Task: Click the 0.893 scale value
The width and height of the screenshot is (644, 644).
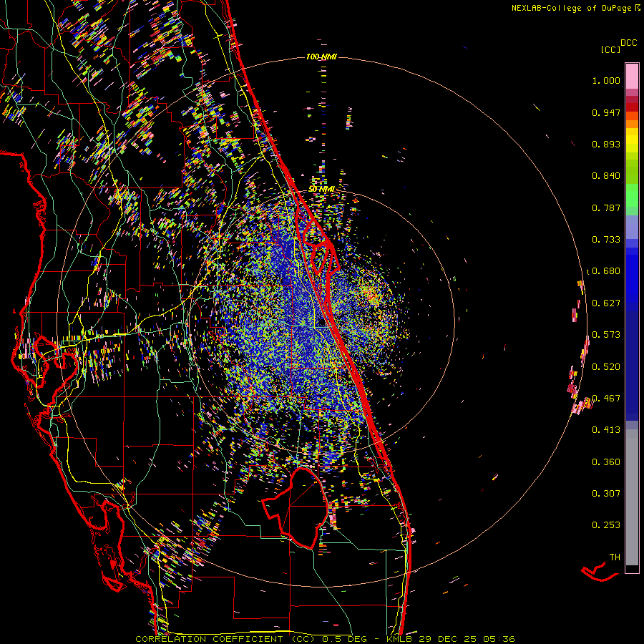Action: pyautogui.click(x=606, y=144)
